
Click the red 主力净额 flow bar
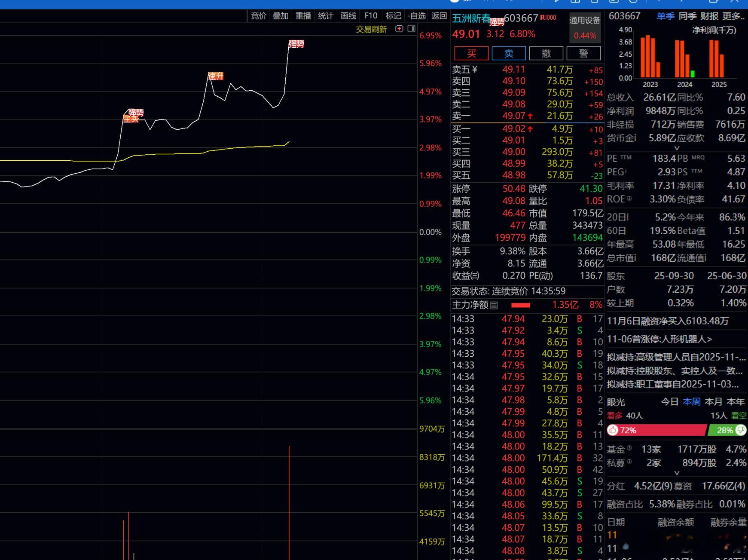(521, 305)
